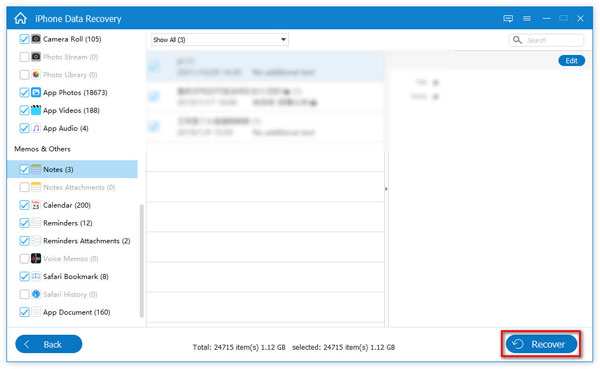Check the Safari History checkbox
Viewport: 600px width, 369px height.
pos(24,294)
